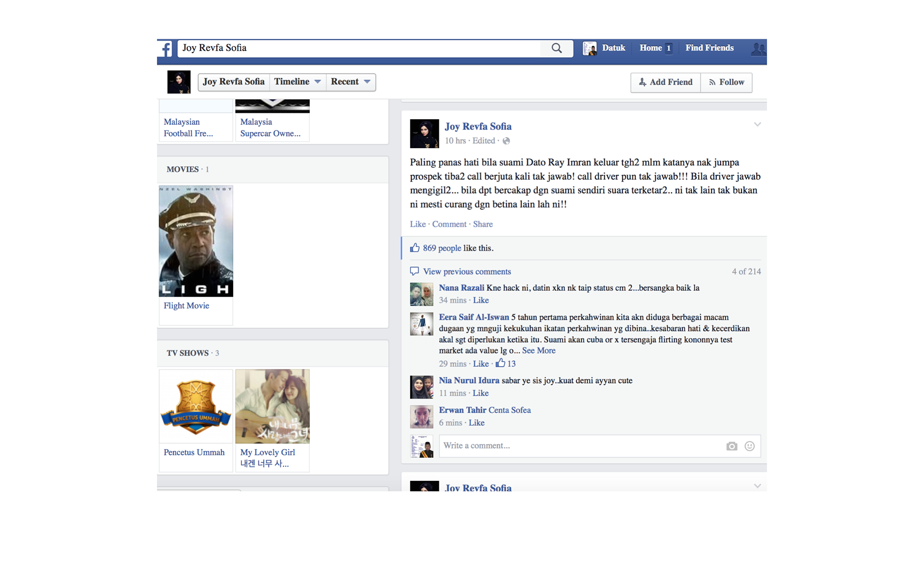Click the 6 mins timestamp on Erwan's comment

pos(450,423)
